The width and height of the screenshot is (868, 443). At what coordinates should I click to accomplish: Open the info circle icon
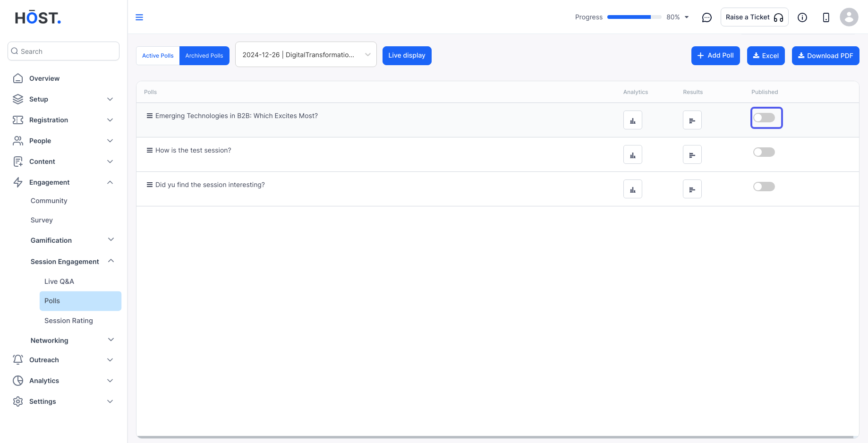pyautogui.click(x=802, y=17)
